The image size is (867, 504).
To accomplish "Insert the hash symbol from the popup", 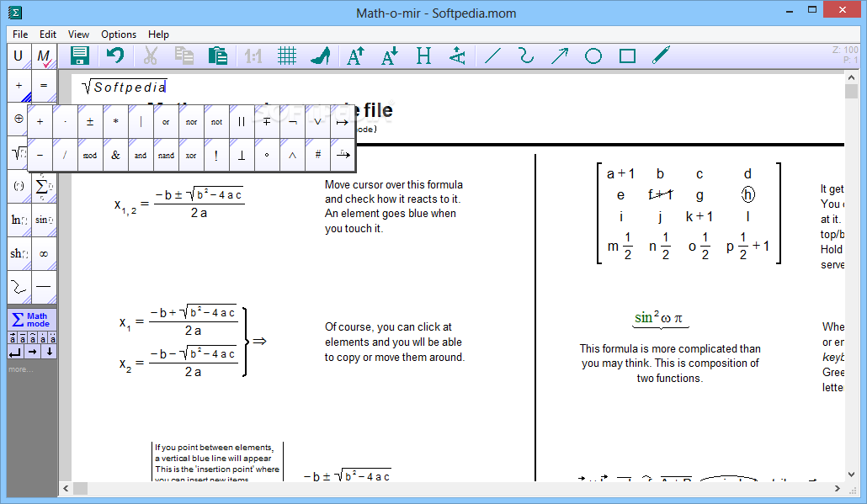I will pos(318,156).
